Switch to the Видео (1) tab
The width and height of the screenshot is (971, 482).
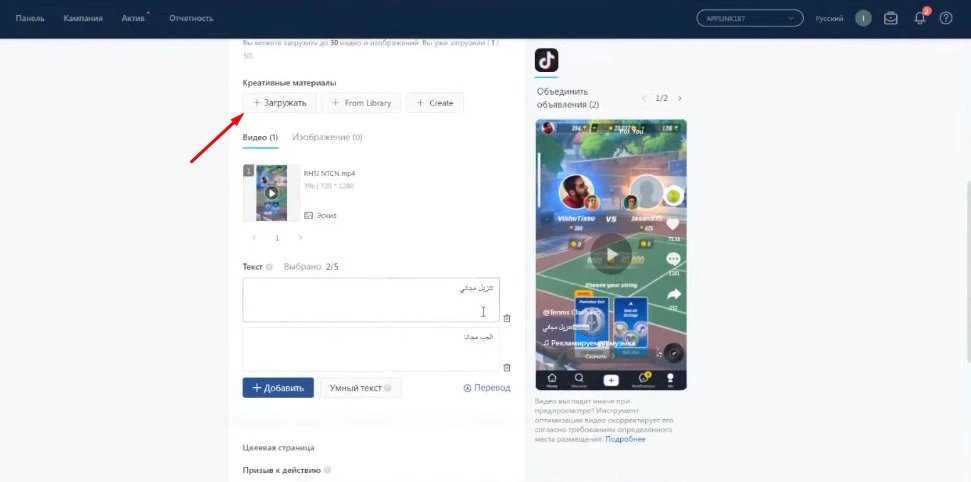pos(260,138)
